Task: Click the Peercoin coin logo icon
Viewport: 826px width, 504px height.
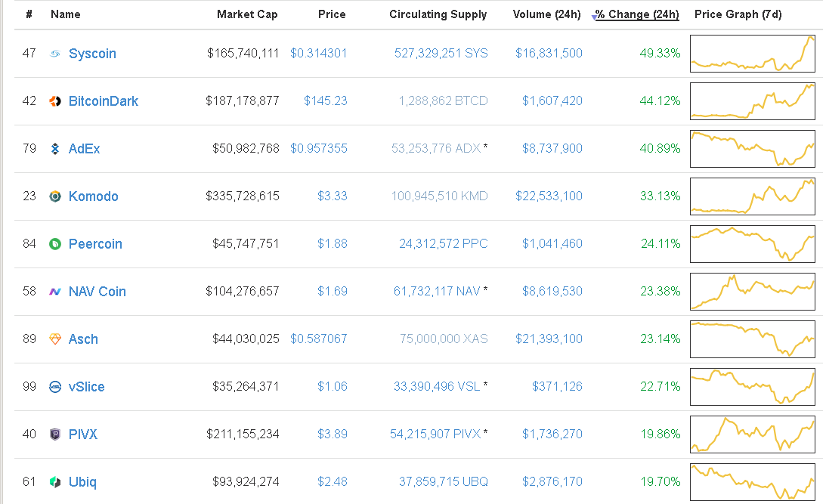Action: 54,244
